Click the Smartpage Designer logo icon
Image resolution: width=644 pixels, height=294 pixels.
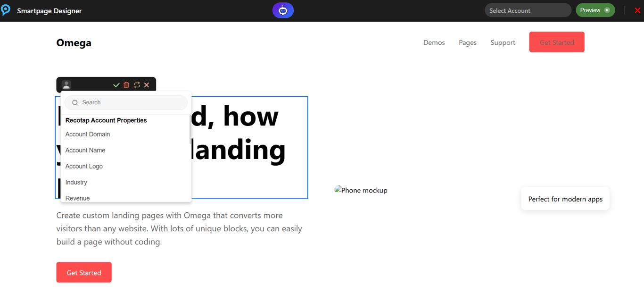pyautogui.click(x=6, y=10)
